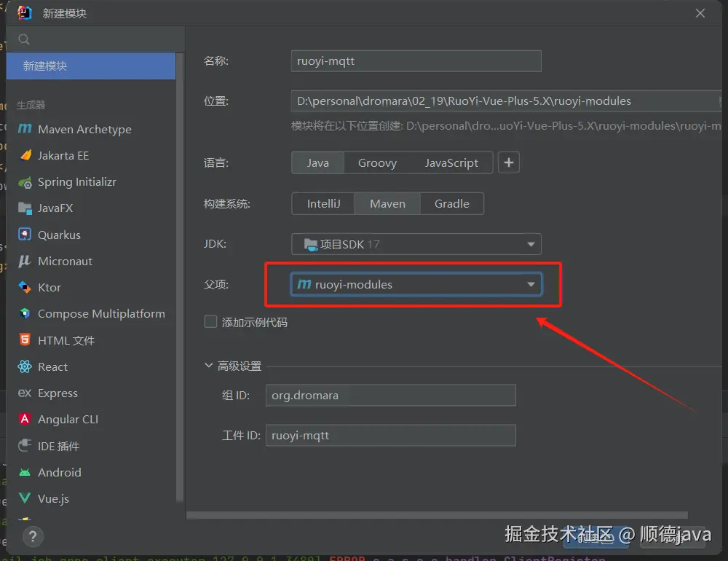Click the Express ex icon
This screenshot has width=728, height=561.
click(x=25, y=393)
